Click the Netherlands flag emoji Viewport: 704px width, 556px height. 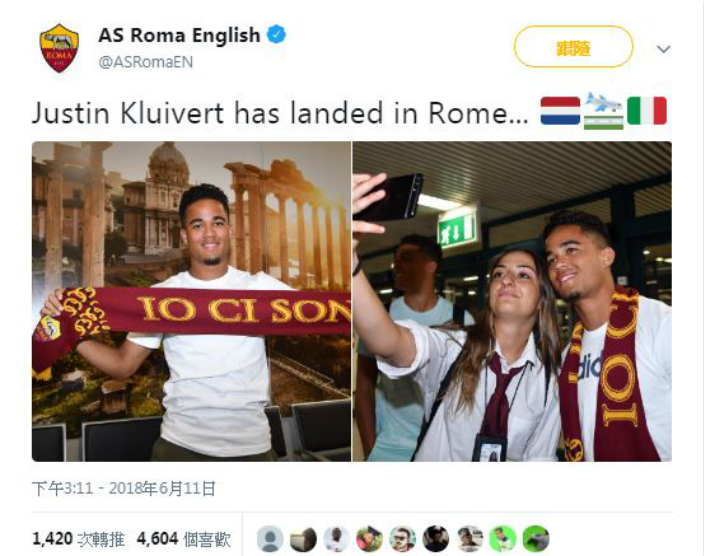click(x=560, y=110)
